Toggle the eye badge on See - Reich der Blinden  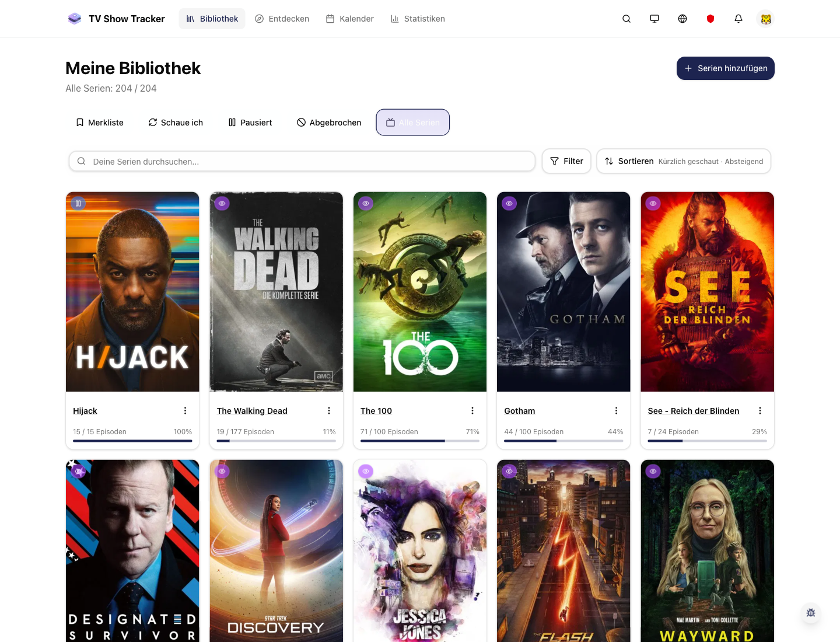(x=653, y=203)
